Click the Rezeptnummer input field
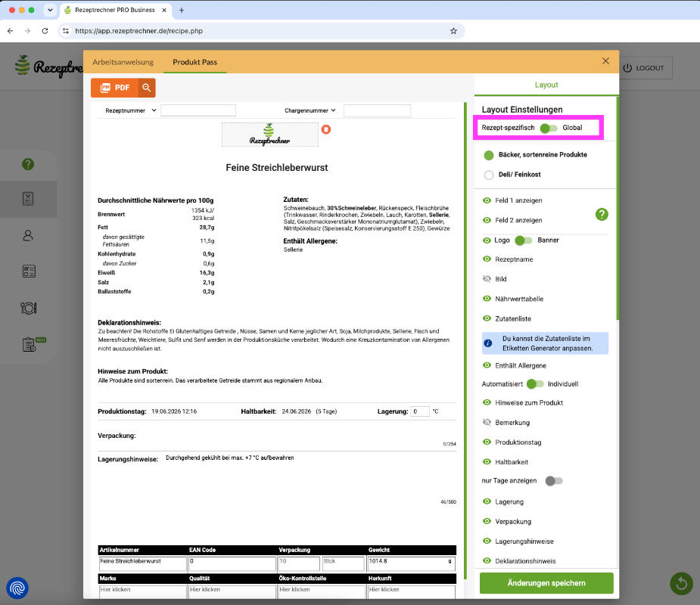The height and width of the screenshot is (605, 700). [x=198, y=110]
